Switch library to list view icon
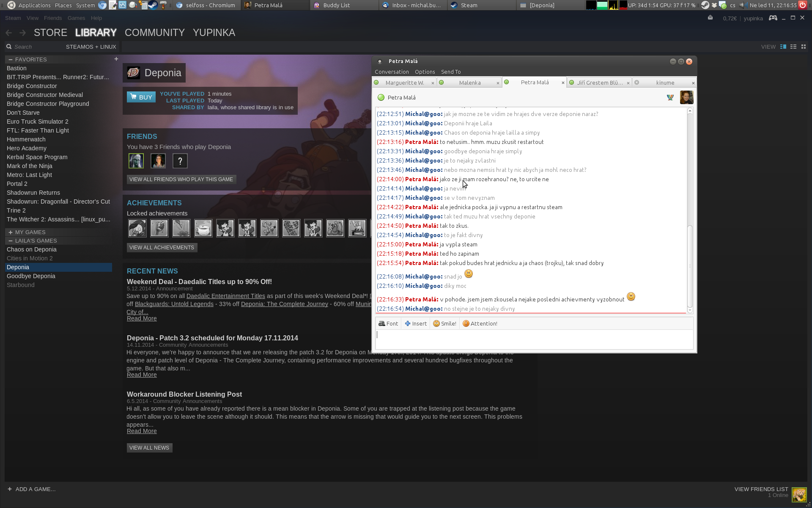Screen dimensions: 812x508 [x=793, y=47]
